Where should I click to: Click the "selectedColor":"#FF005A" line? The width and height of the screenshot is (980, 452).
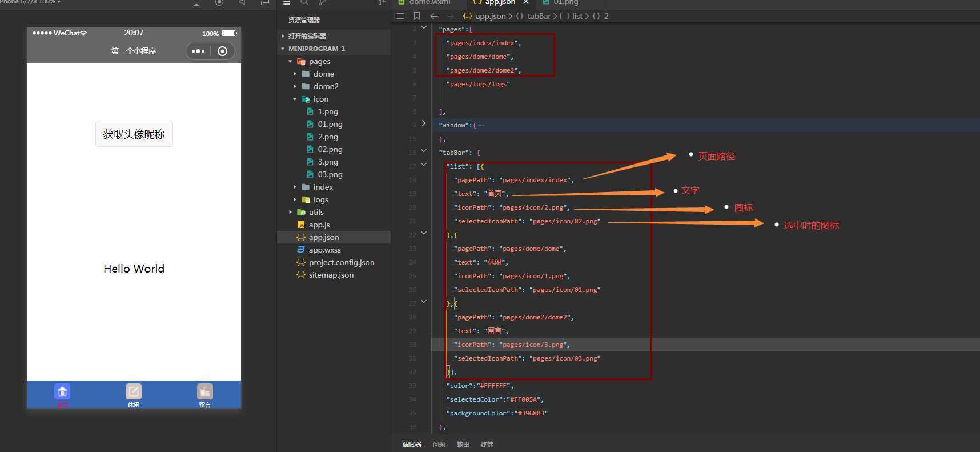click(x=495, y=399)
